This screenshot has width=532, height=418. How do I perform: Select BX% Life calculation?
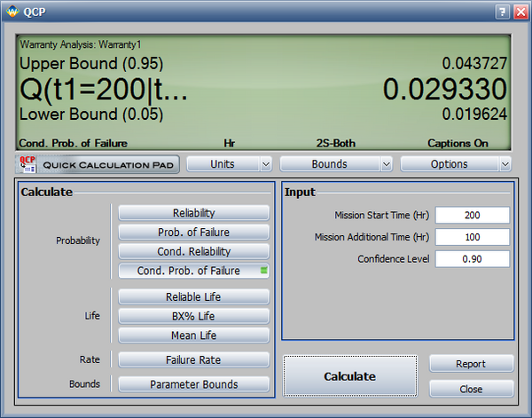[193, 316]
